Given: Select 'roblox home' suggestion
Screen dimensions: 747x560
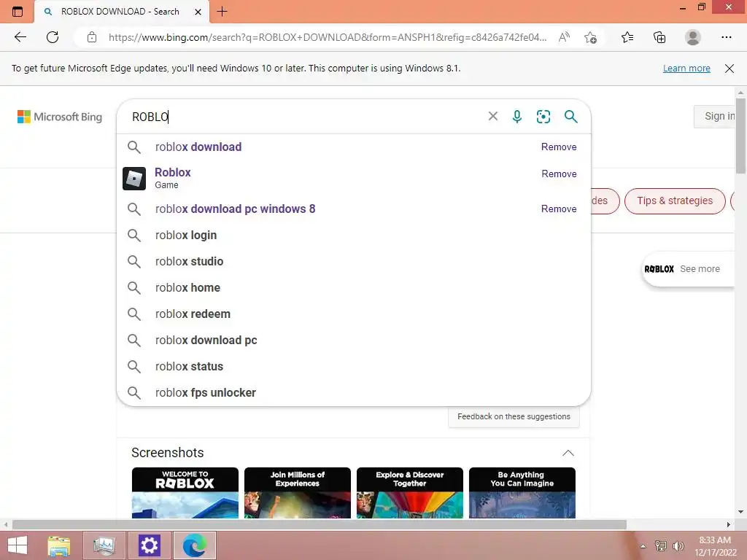Looking at the screenshot, I should coord(354,287).
